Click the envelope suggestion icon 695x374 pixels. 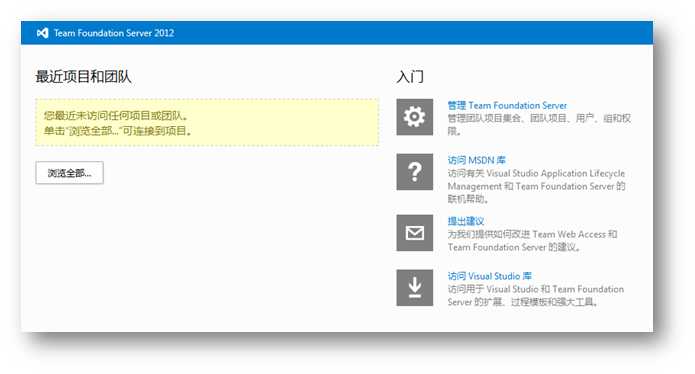click(414, 233)
